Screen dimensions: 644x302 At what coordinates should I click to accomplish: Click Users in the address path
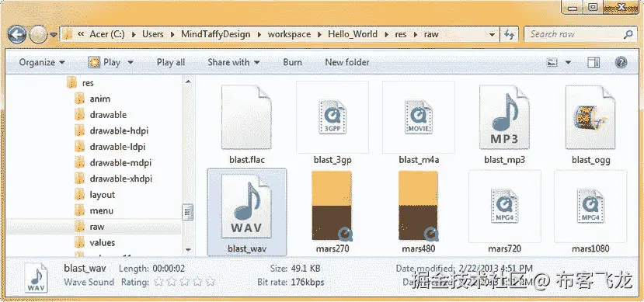pos(153,34)
